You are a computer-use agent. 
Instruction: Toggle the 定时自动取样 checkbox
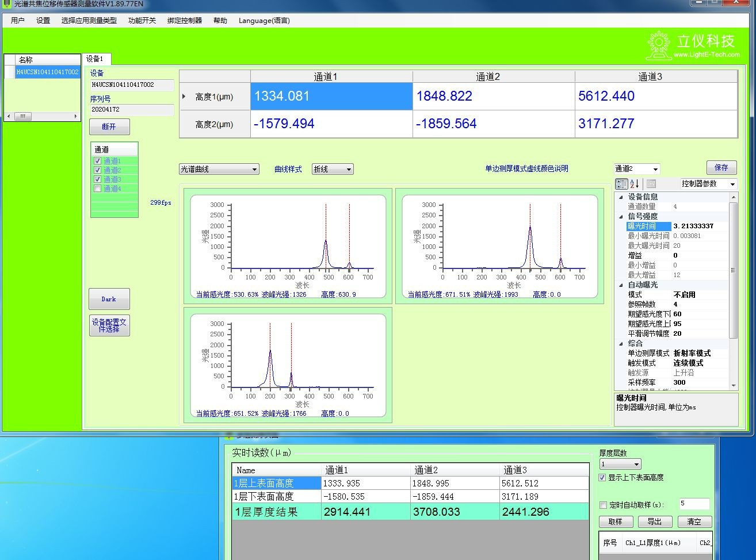tap(603, 505)
